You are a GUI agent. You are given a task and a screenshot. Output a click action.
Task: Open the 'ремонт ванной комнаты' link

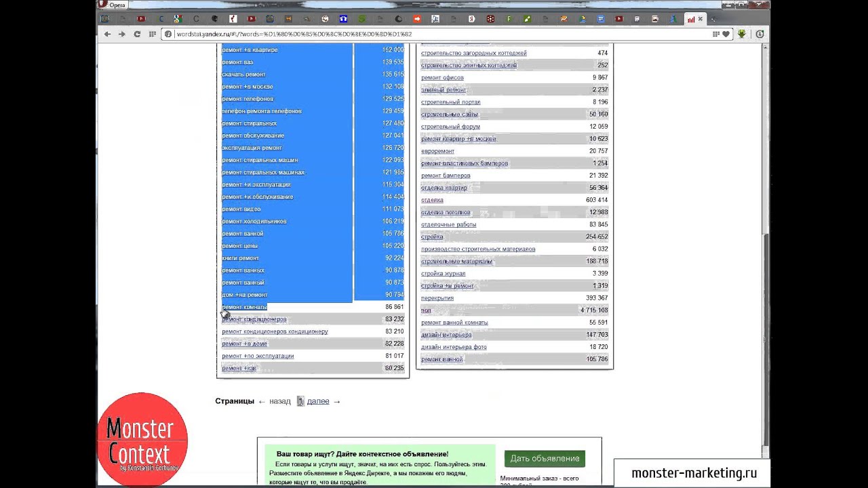[454, 322]
